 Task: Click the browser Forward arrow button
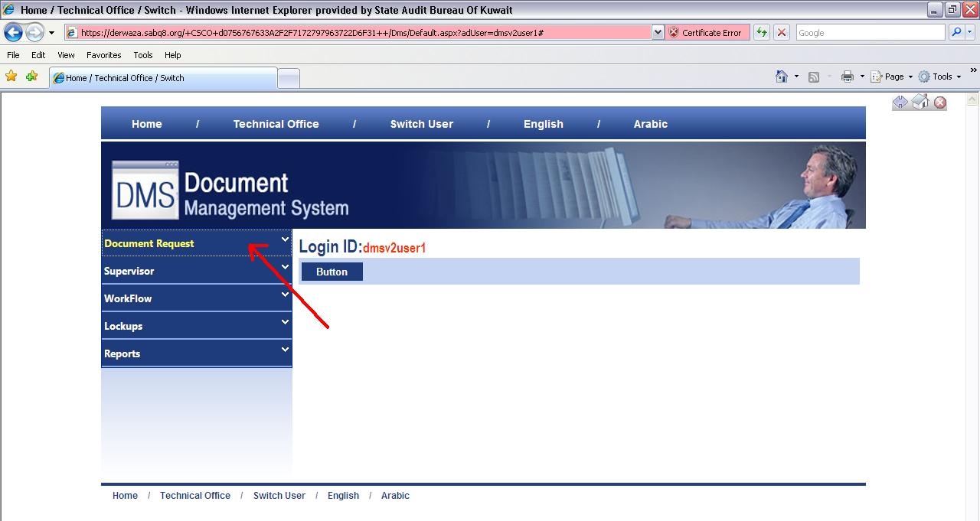[34, 32]
